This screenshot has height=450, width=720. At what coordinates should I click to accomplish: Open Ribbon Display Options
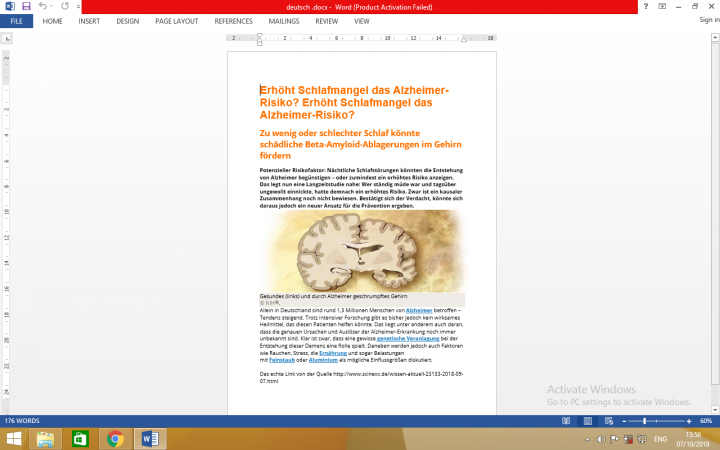(x=662, y=6)
